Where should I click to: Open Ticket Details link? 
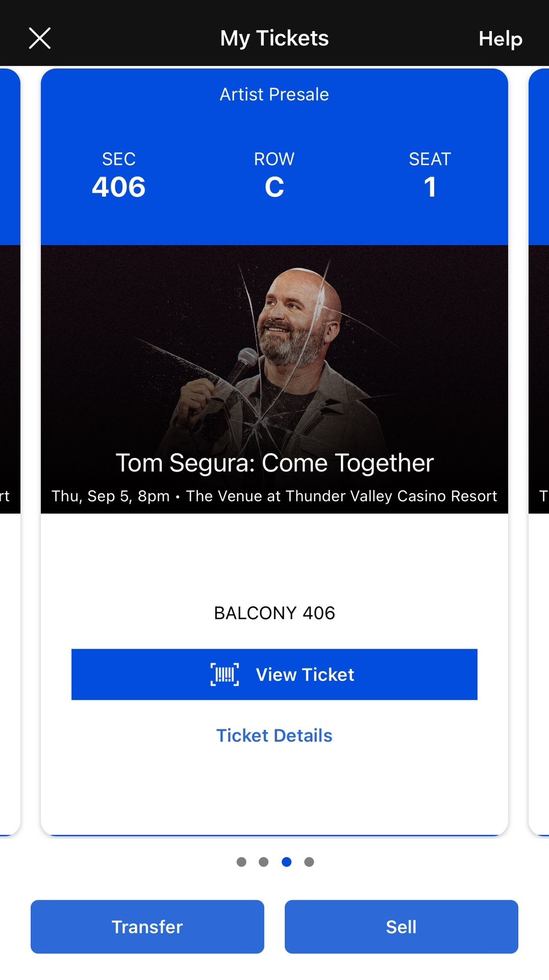click(x=274, y=736)
